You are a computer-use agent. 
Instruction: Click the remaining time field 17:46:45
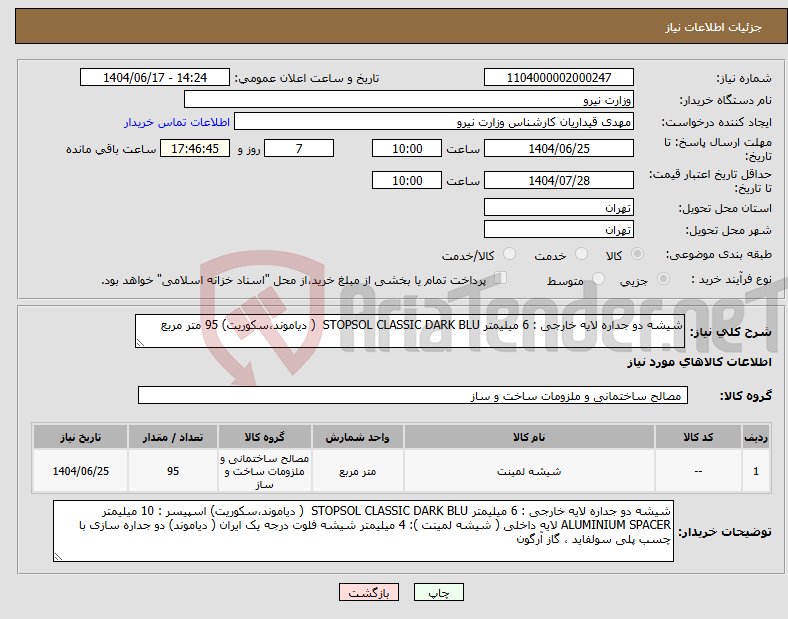tap(195, 148)
